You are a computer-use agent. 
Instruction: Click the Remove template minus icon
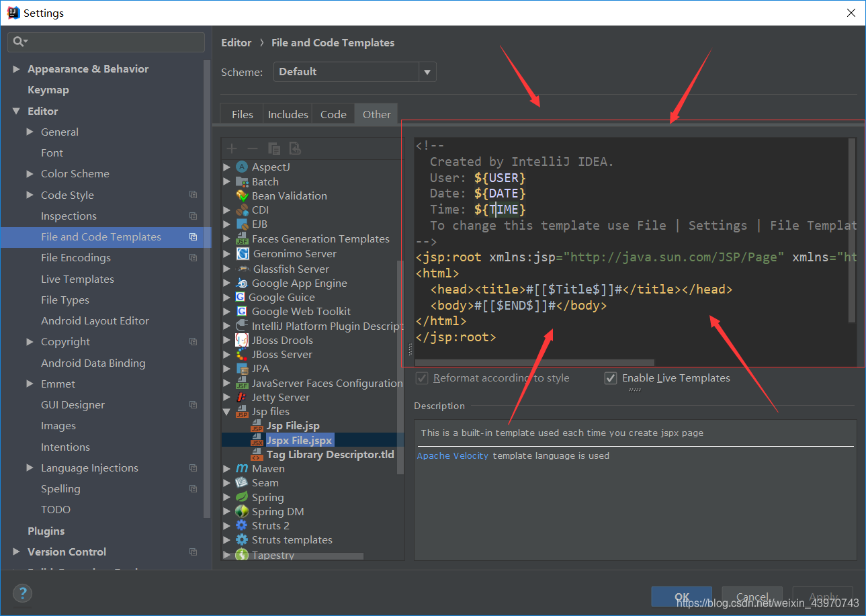pos(253,148)
